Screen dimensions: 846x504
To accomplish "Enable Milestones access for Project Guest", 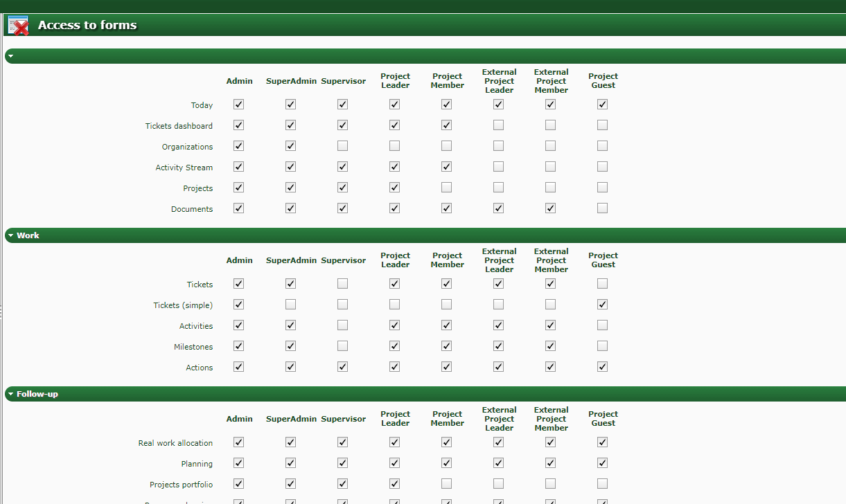I will point(602,346).
